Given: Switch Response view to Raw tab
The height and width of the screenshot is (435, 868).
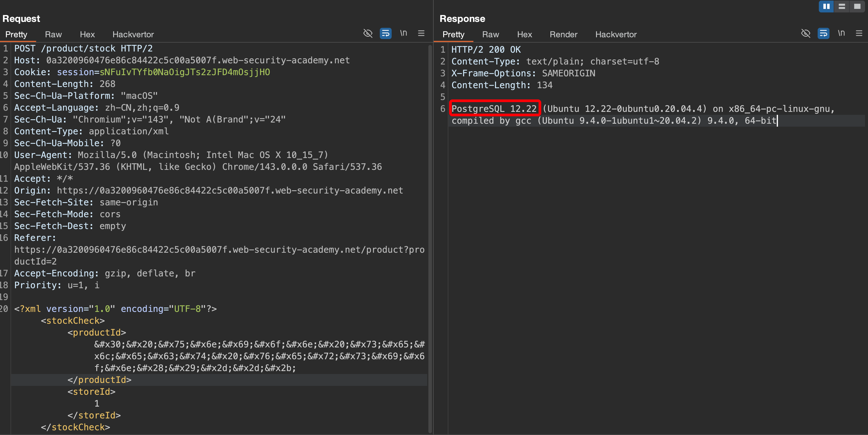Looking at the screenshot, I should (490, 34).
